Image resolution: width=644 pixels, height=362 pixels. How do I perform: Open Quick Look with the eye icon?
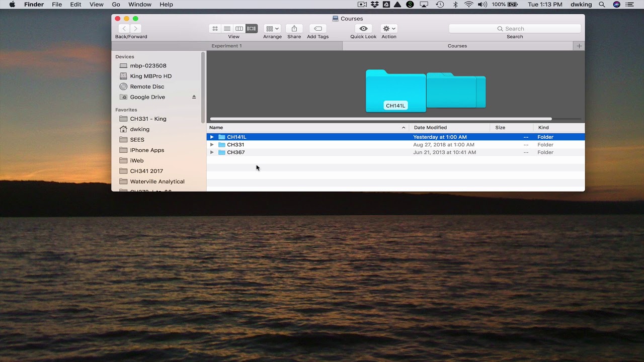point(363,29)
